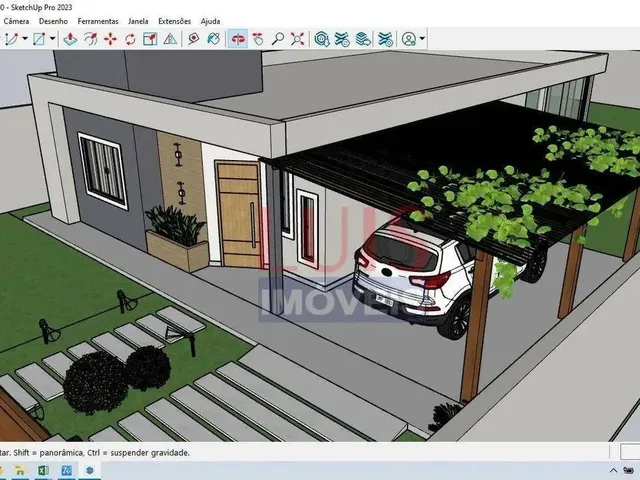The width and height of the screenshot is (640, 480).
Task: Open the Câmera menu
Action: [x=16, y=21]
